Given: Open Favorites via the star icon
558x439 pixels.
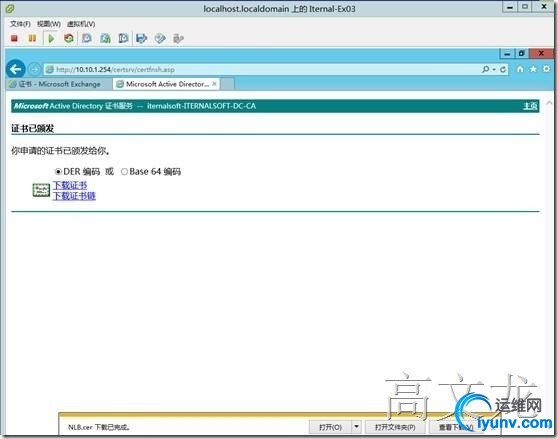Looking at the screenshot, I should click(533, 69).
